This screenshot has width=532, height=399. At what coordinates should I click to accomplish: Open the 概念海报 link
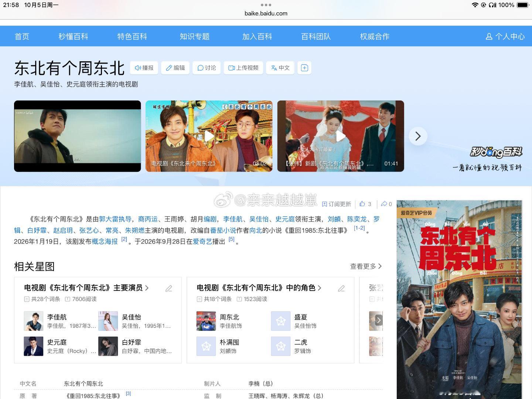coord(105,241)
